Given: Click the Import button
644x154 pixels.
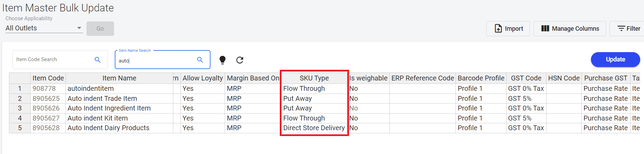Looking at the screenshot, I should point(508,29).
